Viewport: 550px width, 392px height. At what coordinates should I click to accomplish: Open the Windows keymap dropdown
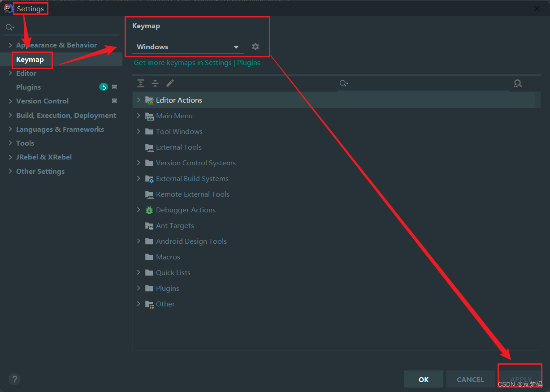point(188,47)
